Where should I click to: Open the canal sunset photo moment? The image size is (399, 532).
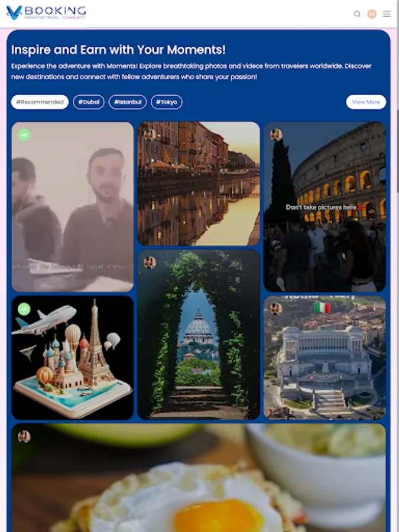[x=199, y=184]
